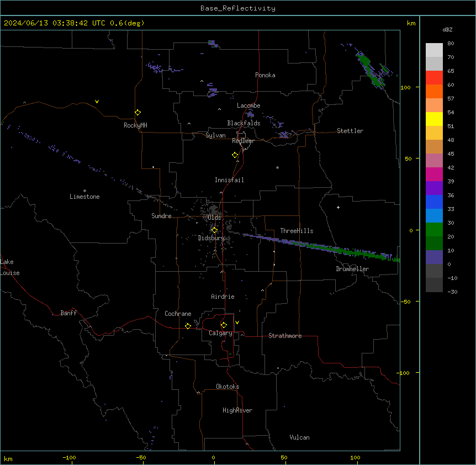Screen dimensions: 476x465
Task: Click the Olds town label
Action: pos(214,218)
